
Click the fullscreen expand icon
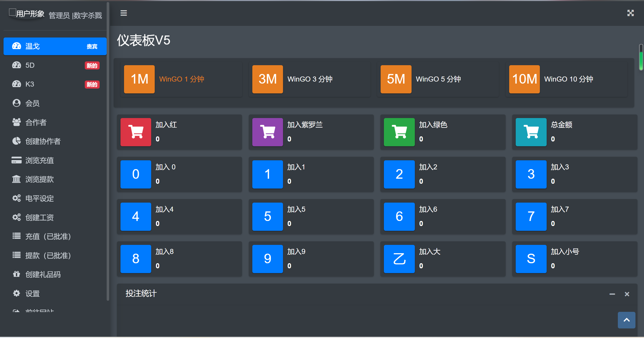point(630,13)
